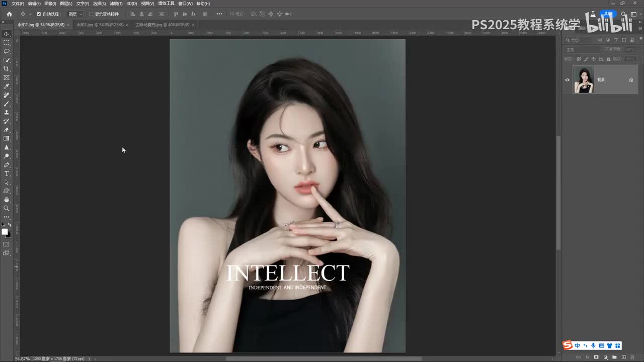Click the Sogou input method S icon
The width and height of the screenshot is (644, 362).
568,345
